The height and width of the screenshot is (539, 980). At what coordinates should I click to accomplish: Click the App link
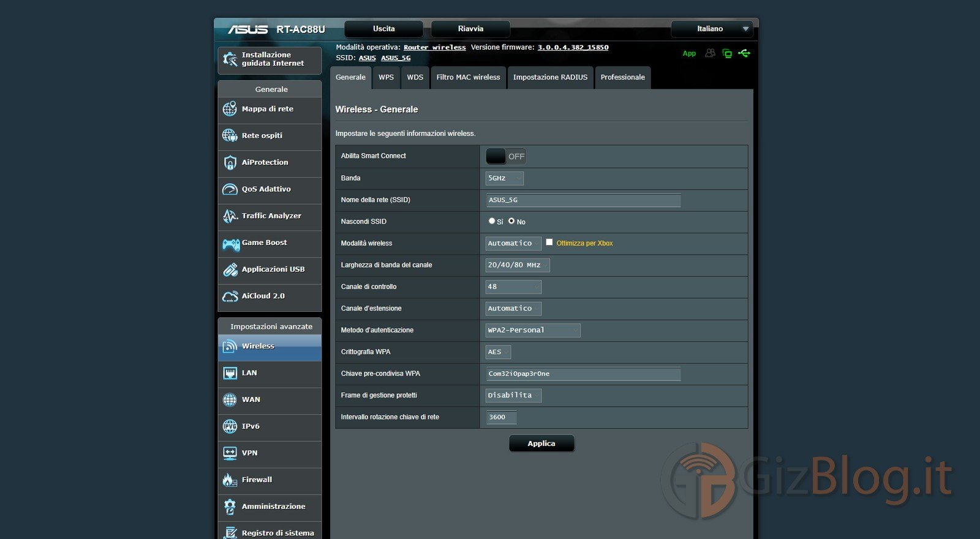(689, 53)
